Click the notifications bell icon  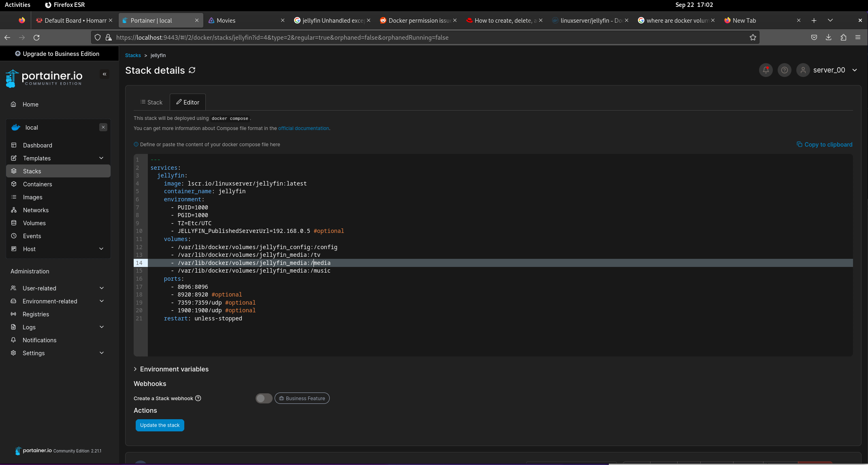(766, 70)
